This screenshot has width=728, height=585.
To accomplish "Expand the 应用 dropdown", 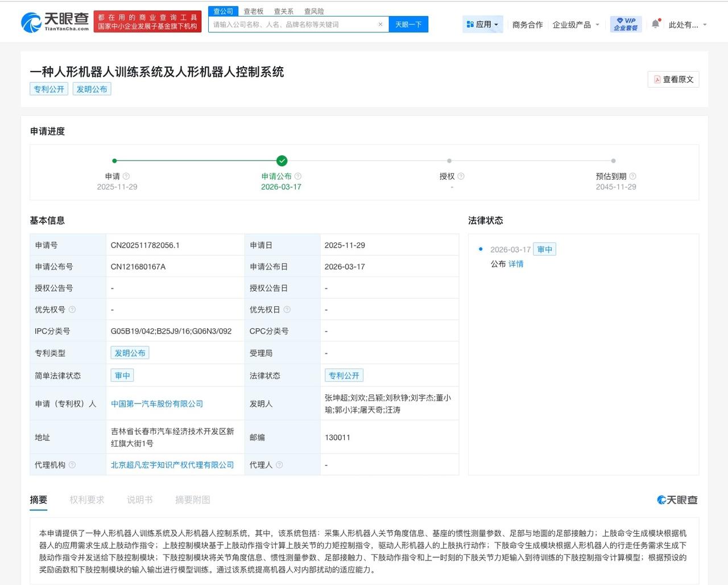I will (495, 24).
